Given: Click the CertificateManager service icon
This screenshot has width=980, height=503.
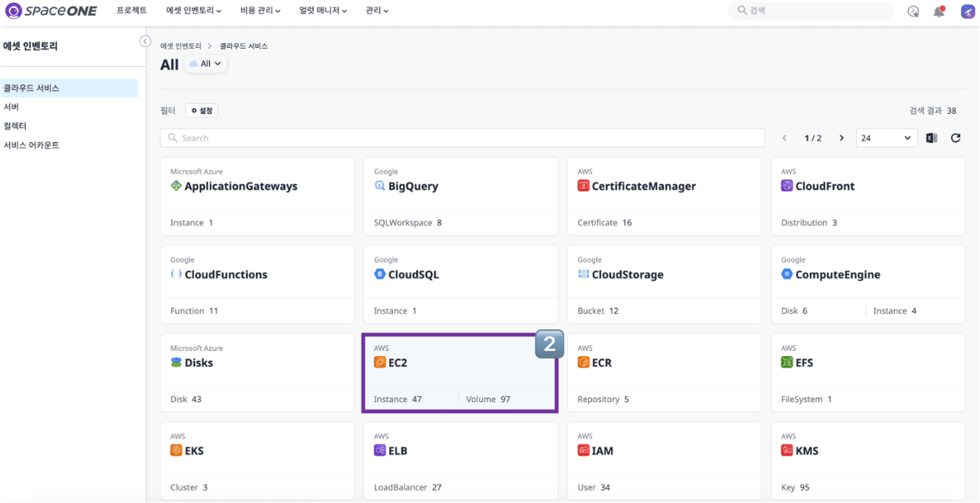Looking at the screenshot, I should pyautogui.click(x=583, y=186).
